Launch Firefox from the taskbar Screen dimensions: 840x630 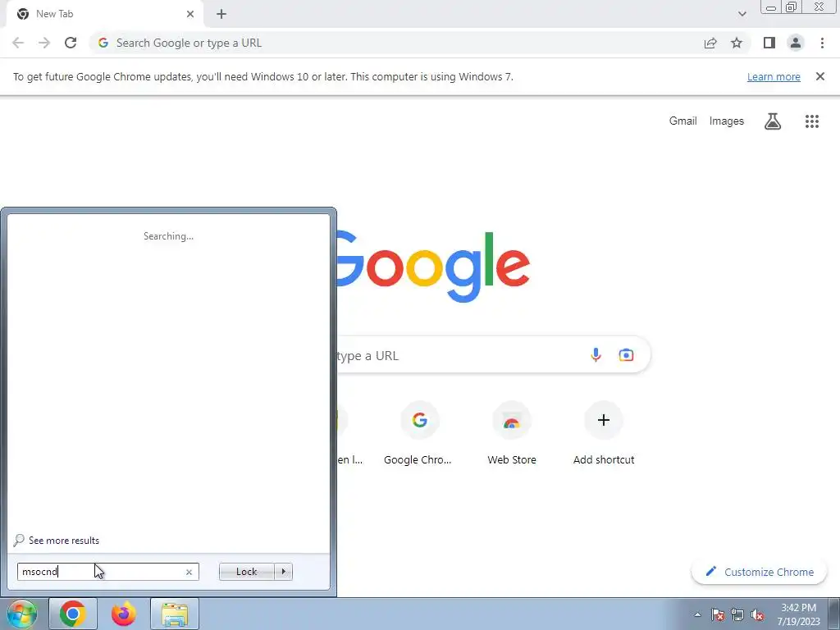coord(124,614)
